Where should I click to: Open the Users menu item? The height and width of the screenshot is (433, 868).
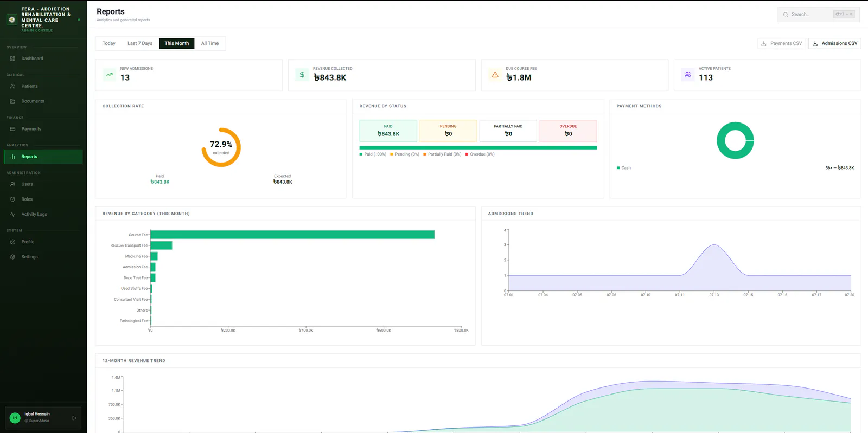(43, 184)
